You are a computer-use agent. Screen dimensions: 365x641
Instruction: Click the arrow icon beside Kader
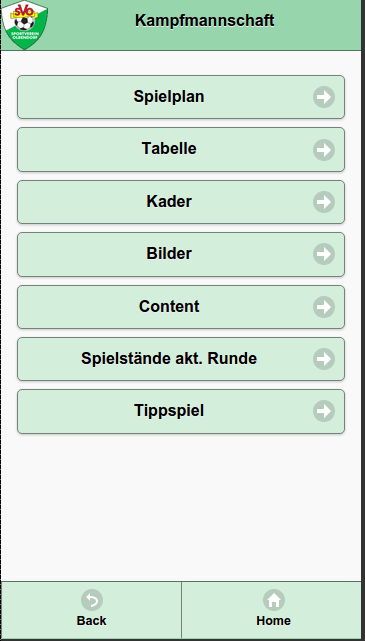324,202
